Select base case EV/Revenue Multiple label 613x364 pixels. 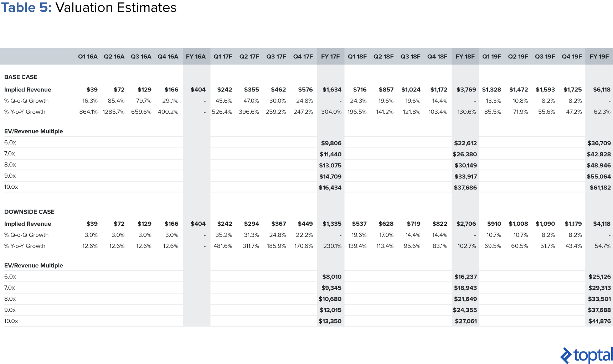[x=34, y=131]
